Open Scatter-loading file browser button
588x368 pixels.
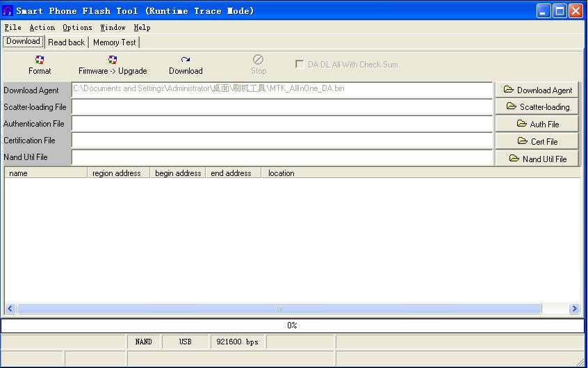click(537, 107)
